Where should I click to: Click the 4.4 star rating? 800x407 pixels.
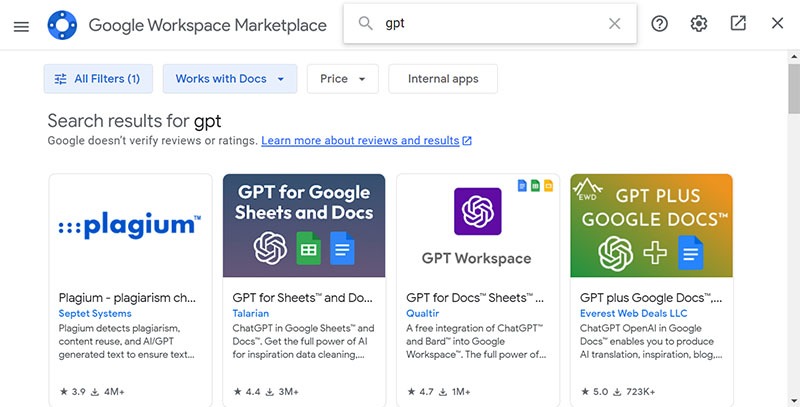(247, 392)
